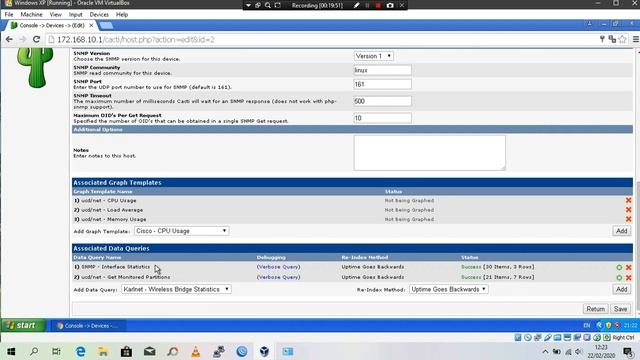Open the VirtualBox Devices menu
This screenshot has width=640, height=360.
tap(99, 14)
